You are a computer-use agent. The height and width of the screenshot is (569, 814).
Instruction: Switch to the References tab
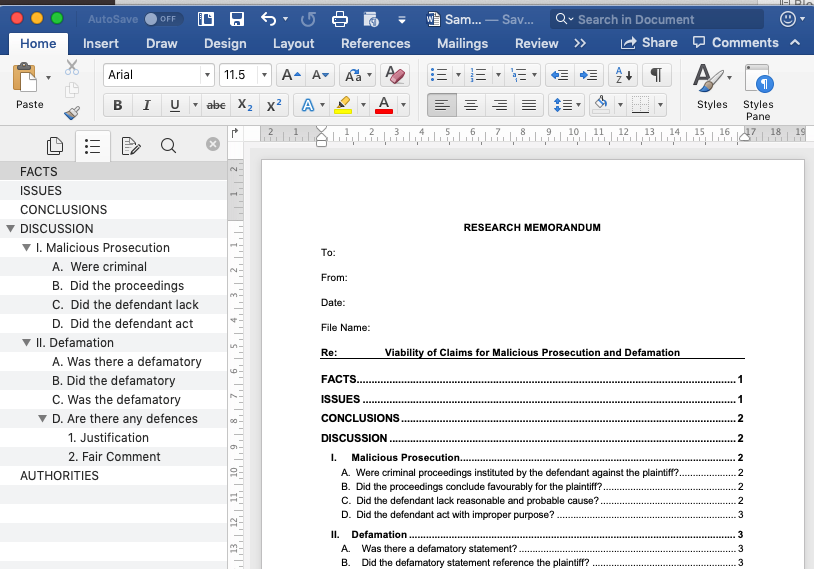pyautogui.click(x=375, y=44)
